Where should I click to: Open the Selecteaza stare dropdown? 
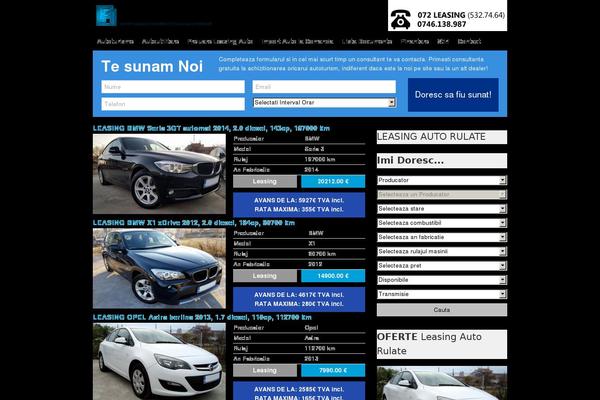coord(442,209)
